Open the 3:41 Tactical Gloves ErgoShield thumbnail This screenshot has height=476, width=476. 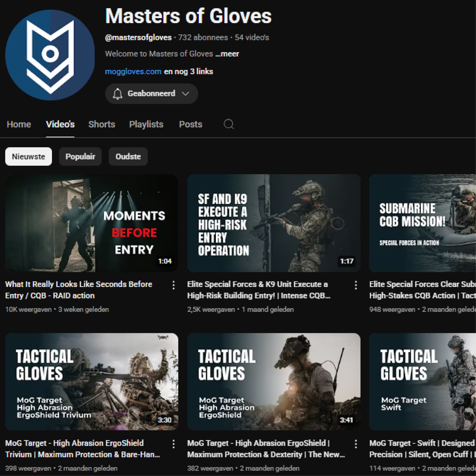point(274,382)
